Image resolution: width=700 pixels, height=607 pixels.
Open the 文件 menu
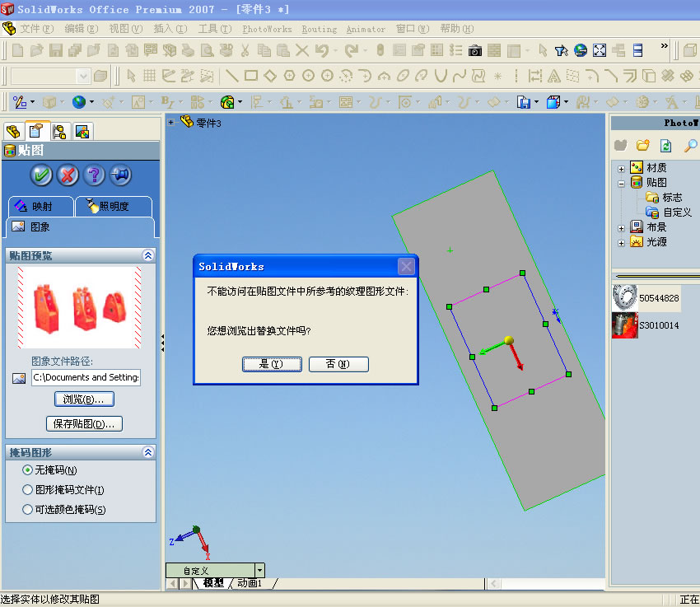pos(36,29)
